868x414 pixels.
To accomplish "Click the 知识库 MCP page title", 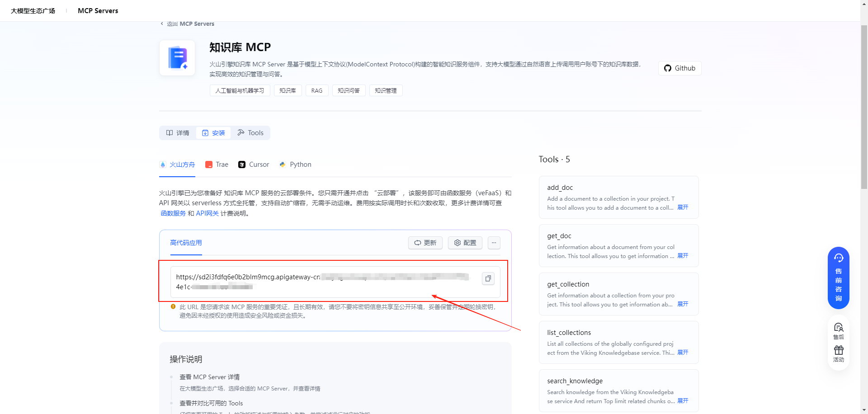I will click(x=240, y=47).
